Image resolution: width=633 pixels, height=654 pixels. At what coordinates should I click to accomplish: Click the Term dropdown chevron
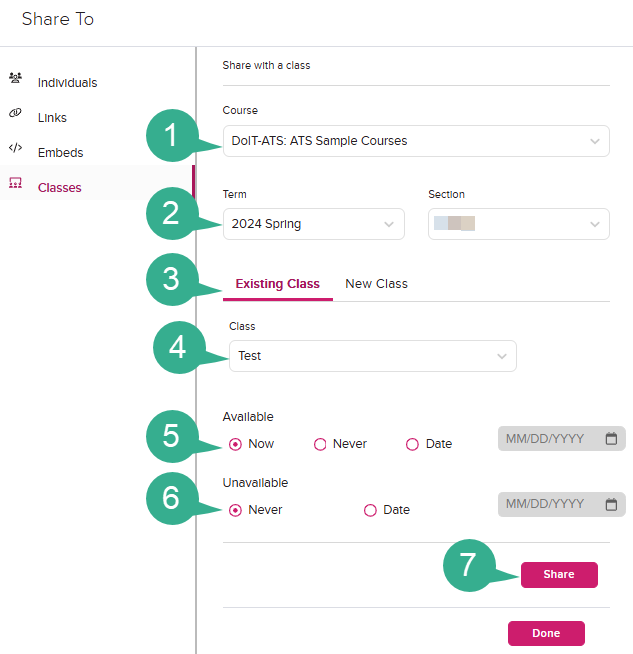389,224
